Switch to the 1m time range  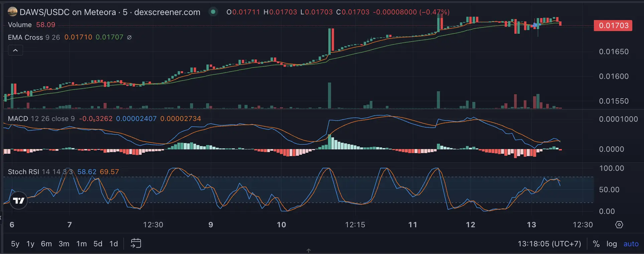click(82, 244)
